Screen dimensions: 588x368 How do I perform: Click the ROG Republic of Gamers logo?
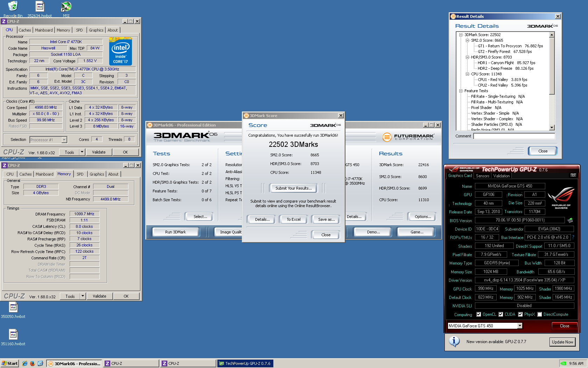tap(561, 198)
